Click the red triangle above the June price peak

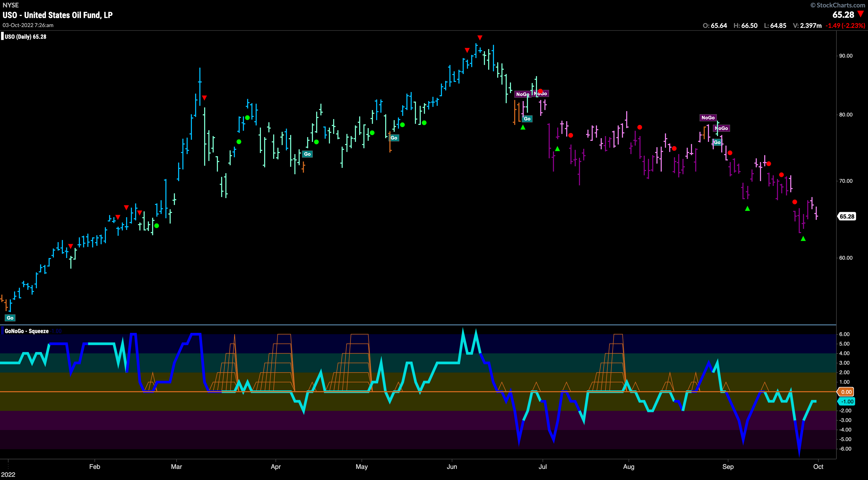click(x=480, y=38)
